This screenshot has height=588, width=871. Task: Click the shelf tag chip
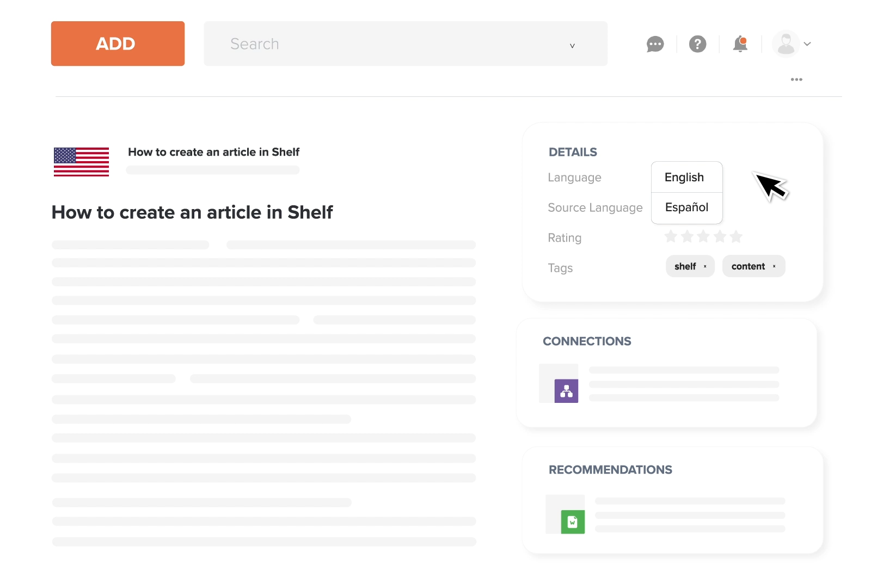click(x=685, y=266)
